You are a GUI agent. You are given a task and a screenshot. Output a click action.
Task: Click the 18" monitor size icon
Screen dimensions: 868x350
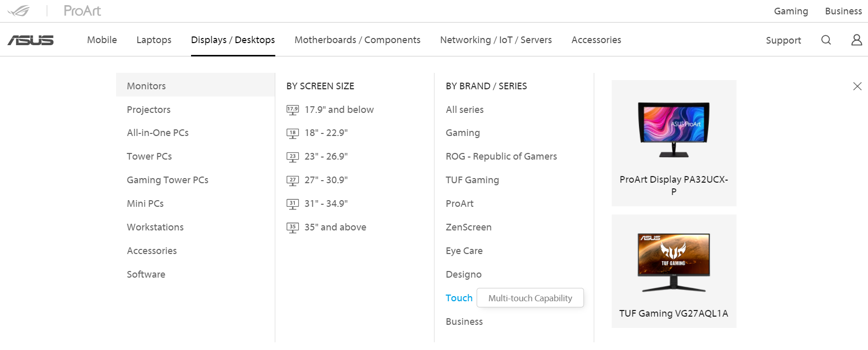[293, 133]
